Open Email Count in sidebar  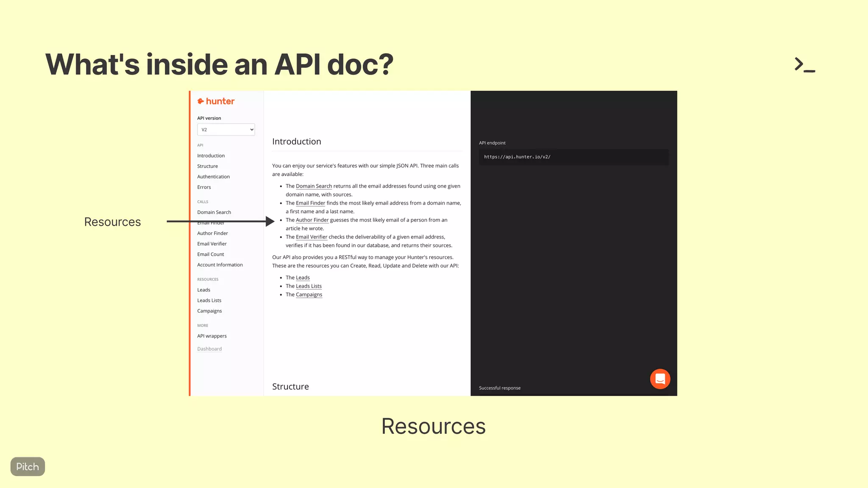coord(210,254)
